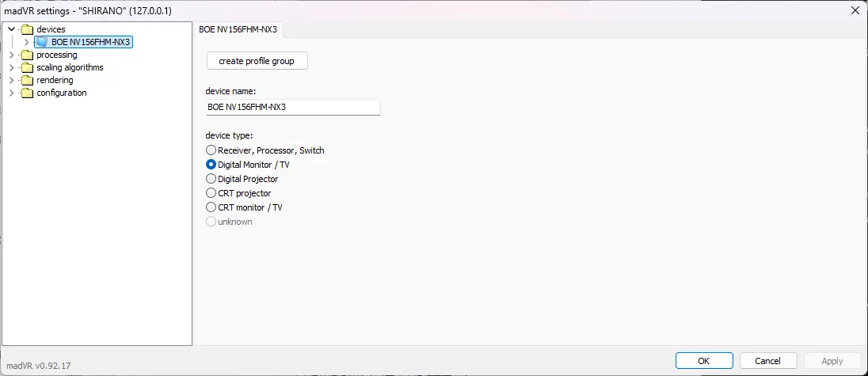Viewport: 868px width, 376px height.
Task: Click the configuration folder icon
Action: pos(28,93)
